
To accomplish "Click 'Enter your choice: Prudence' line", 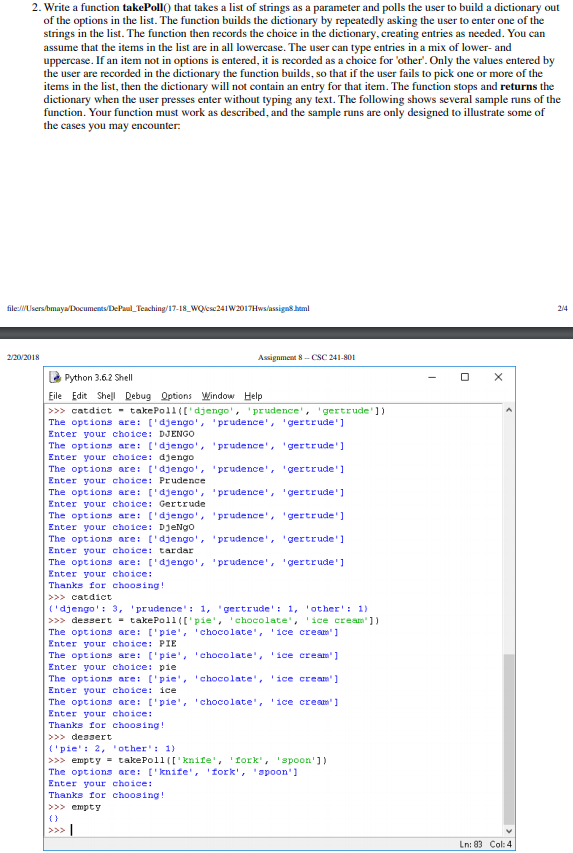I will coord(127,480).
